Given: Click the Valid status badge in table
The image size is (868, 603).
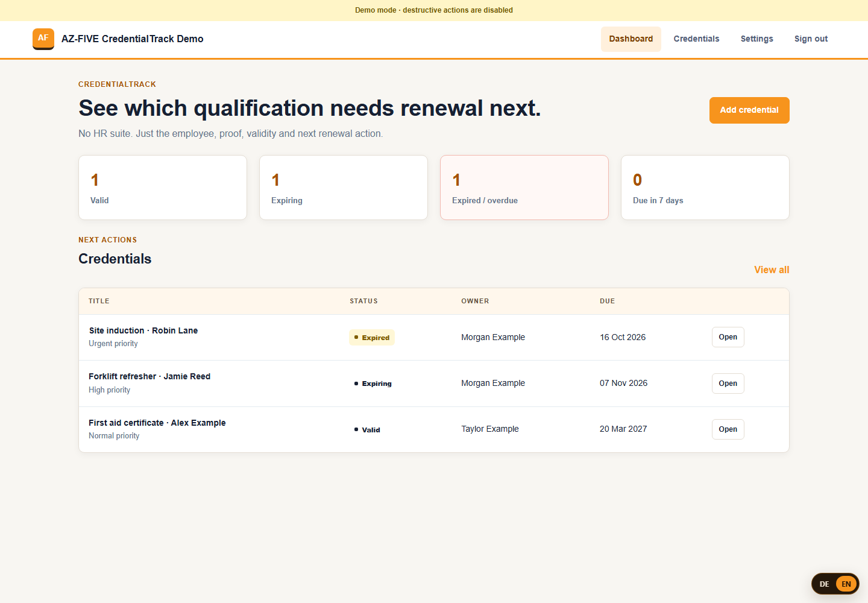Looking at the screenshot, I should 367,430.
